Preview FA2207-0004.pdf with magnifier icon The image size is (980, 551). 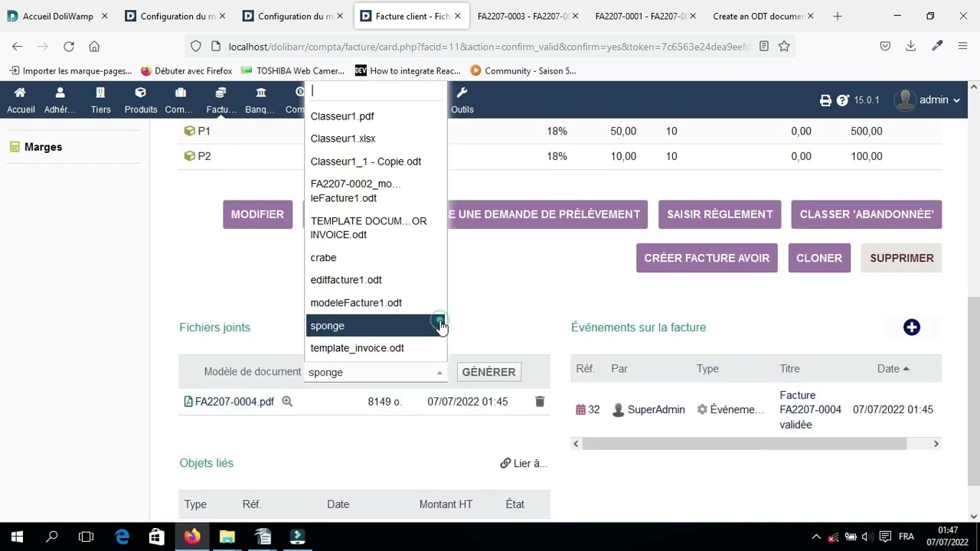[287, 401]
